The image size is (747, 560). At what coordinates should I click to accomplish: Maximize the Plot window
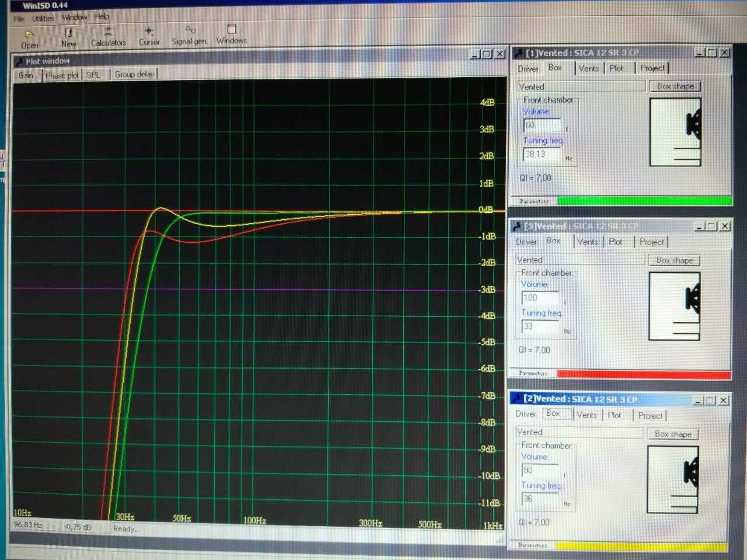(487, 54)
